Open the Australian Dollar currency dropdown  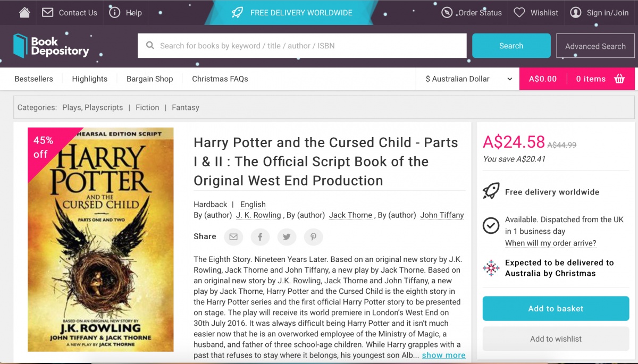point(468,79)
